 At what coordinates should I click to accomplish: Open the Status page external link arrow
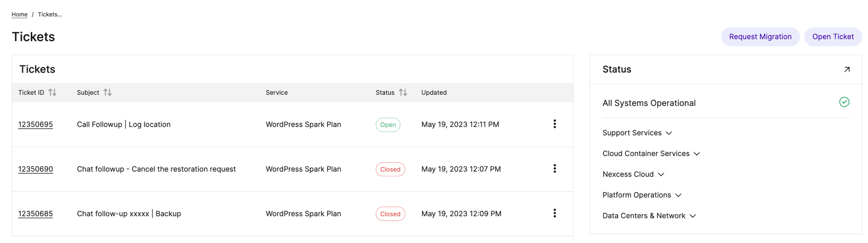[x=847, y=69]
